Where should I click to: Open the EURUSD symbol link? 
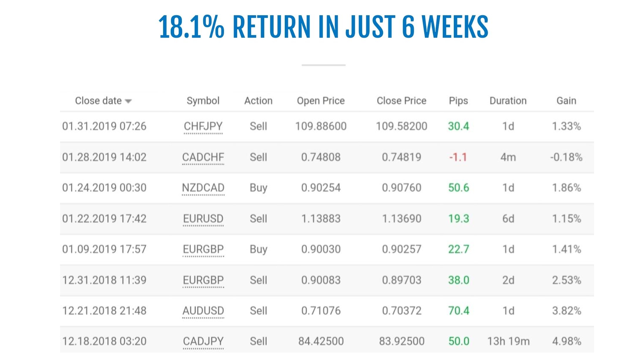203,219
